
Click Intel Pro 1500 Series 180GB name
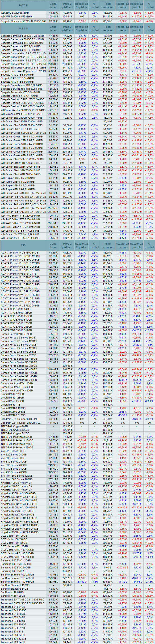tap(17, 479)
